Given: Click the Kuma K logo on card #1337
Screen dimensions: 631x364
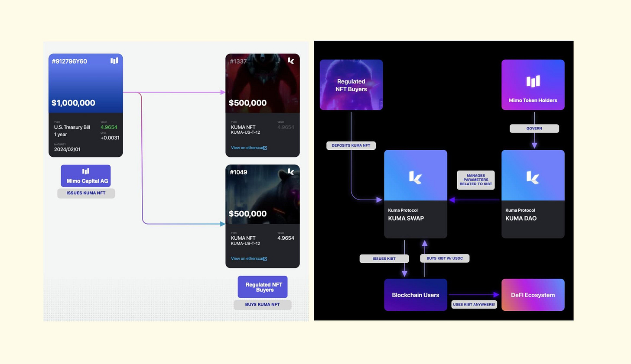Looking at the screenshot, I should (x=291, y=61).
